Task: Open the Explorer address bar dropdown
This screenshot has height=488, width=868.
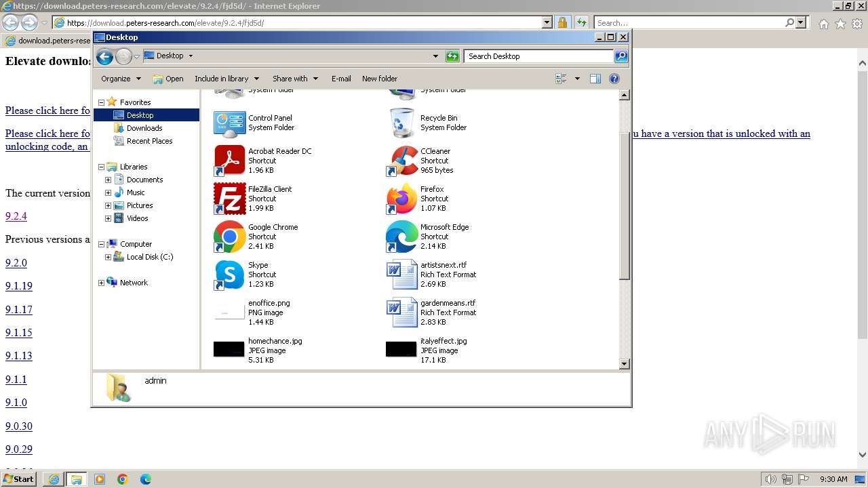Action: pos(435,56)
